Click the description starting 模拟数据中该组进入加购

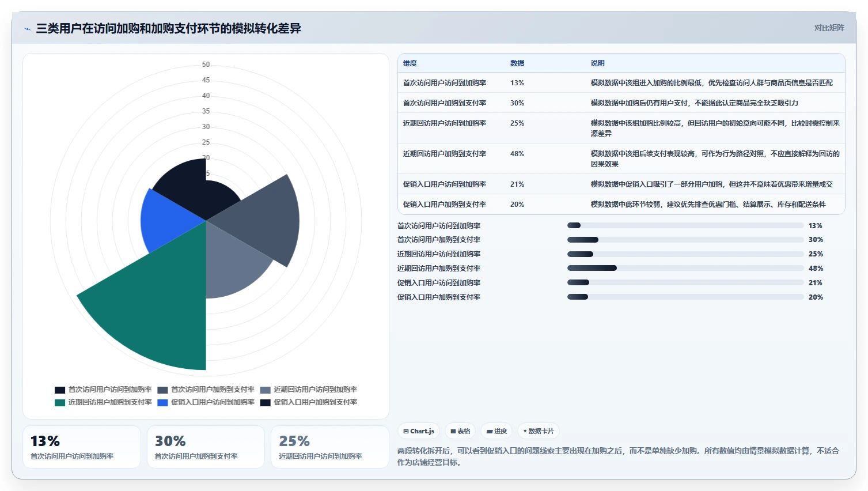[x=712, y=83]
